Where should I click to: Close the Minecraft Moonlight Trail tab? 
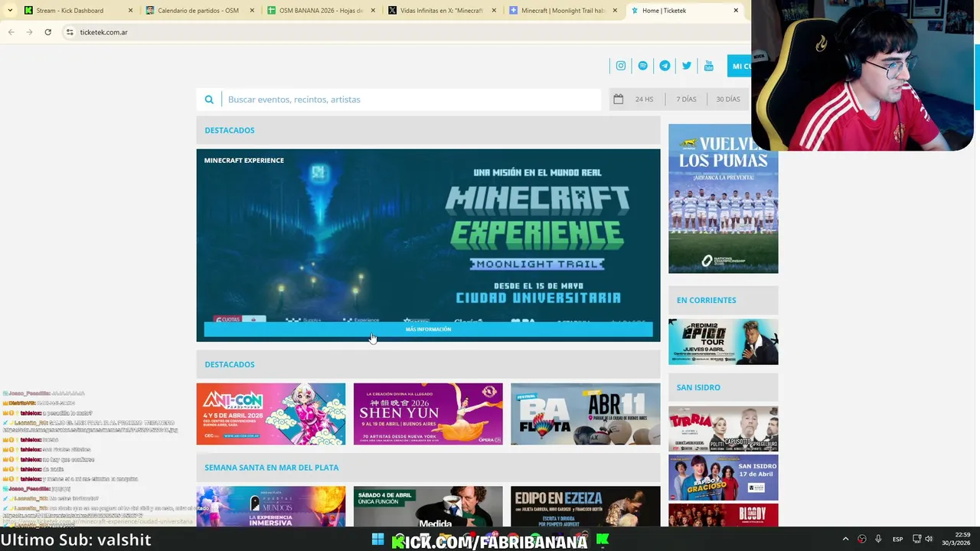click(x=615, y=11)
